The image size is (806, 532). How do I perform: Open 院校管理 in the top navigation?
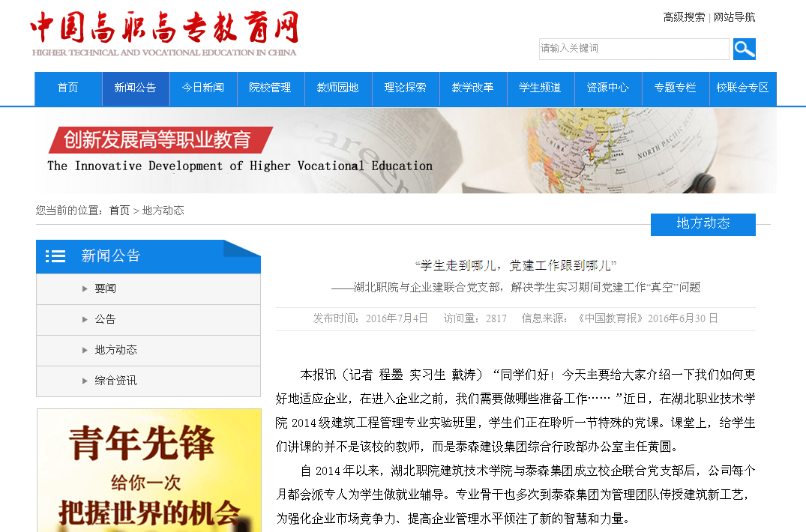tap(271, 88)
